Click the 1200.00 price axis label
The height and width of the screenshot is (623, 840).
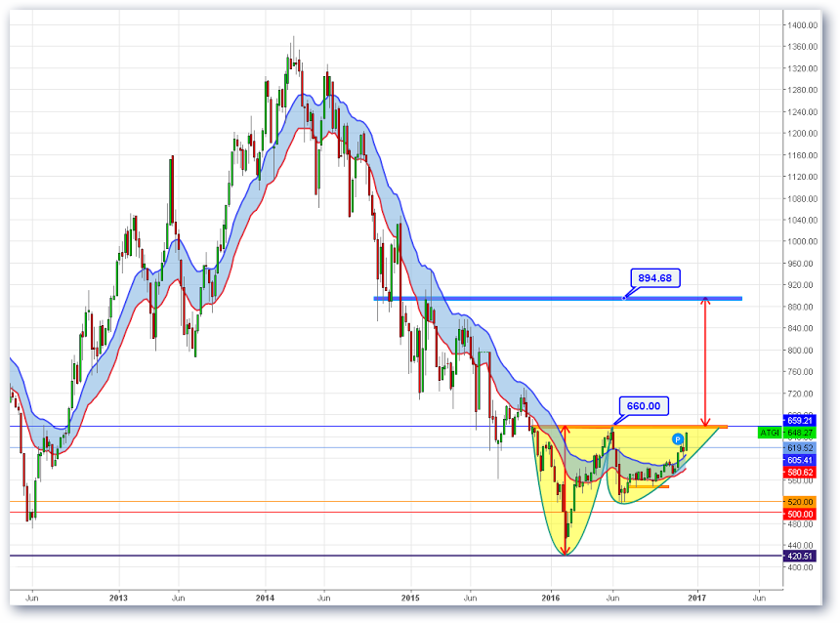(x=802, y=134)
